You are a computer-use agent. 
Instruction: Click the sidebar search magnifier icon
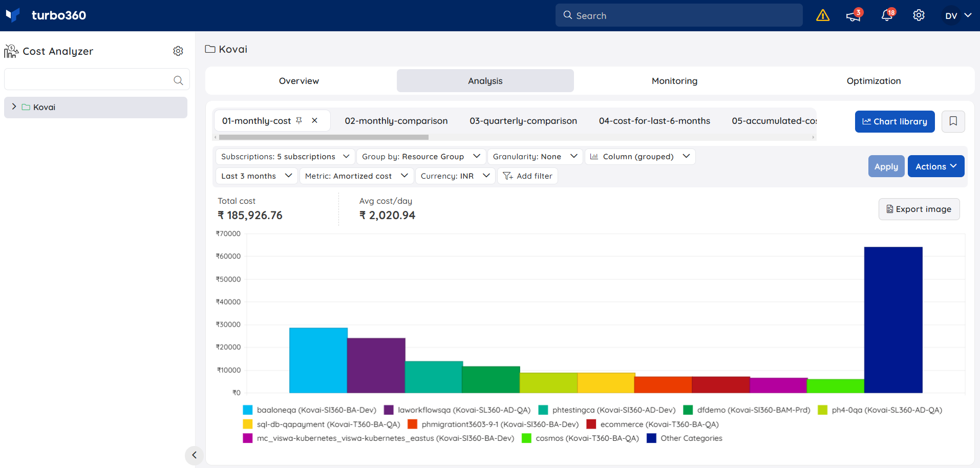(x=178, y=80)
